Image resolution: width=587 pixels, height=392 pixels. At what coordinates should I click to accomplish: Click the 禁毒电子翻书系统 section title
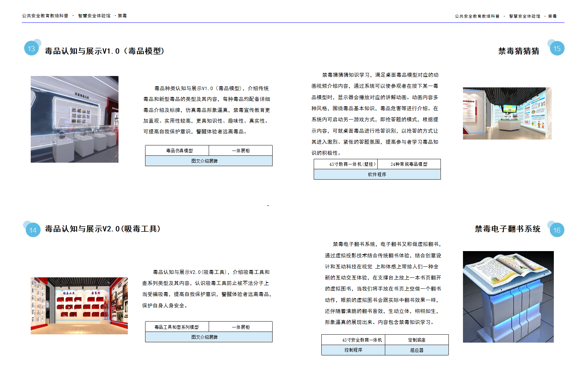(507, 229)
